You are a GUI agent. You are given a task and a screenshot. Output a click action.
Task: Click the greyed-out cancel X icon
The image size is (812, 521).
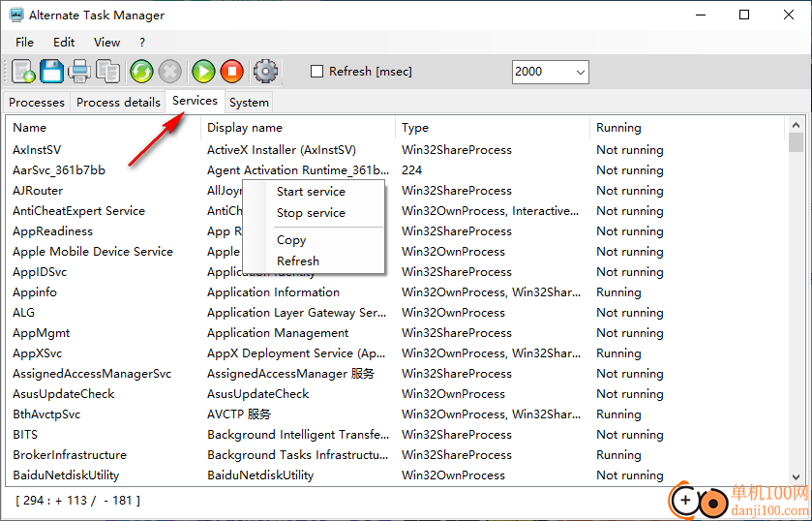tap(170, 72)
